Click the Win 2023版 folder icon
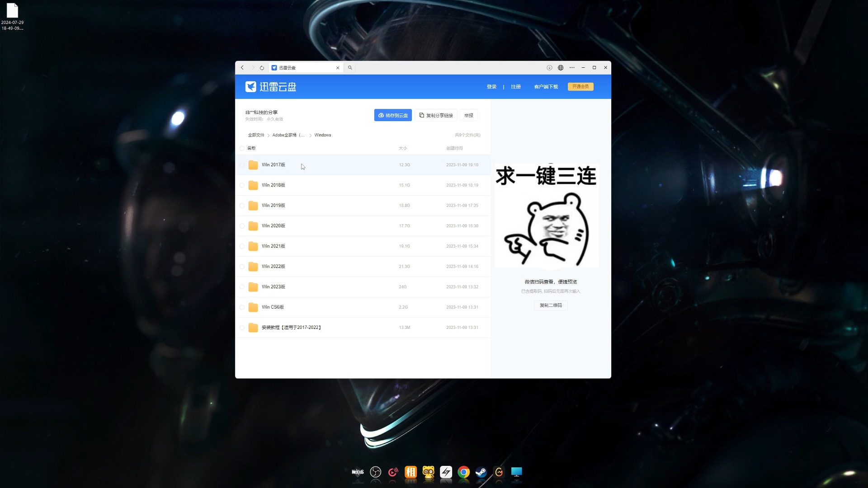Screen dimensions: 868x488 tap(253, 287)
